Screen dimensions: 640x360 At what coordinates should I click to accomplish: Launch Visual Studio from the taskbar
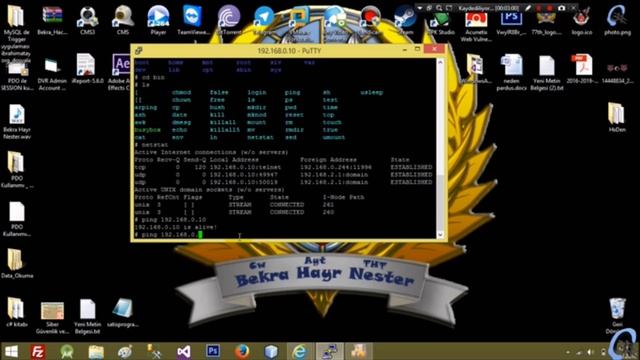184,351
